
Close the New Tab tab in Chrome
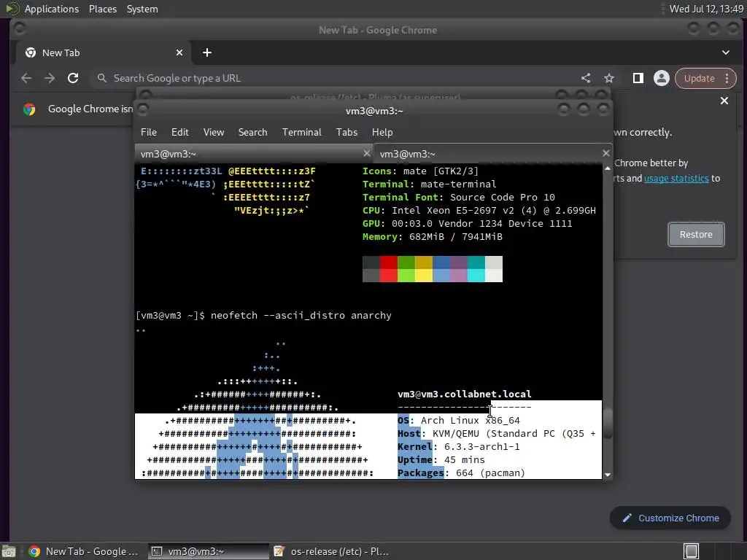179,52
